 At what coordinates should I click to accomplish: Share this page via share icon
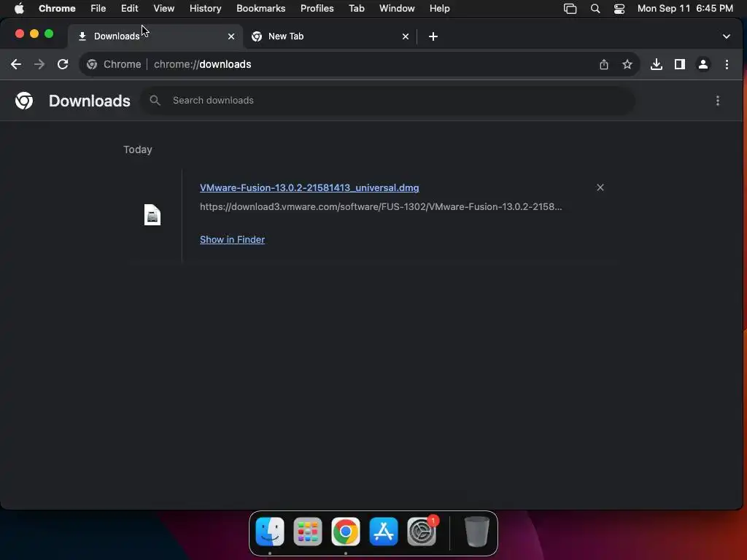(603, 64)
